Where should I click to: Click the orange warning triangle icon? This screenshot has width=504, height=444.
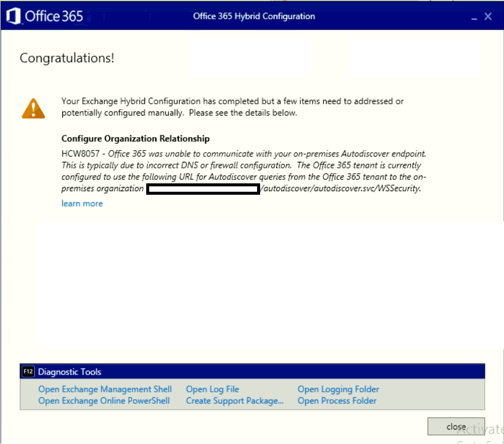click(34, 108)
